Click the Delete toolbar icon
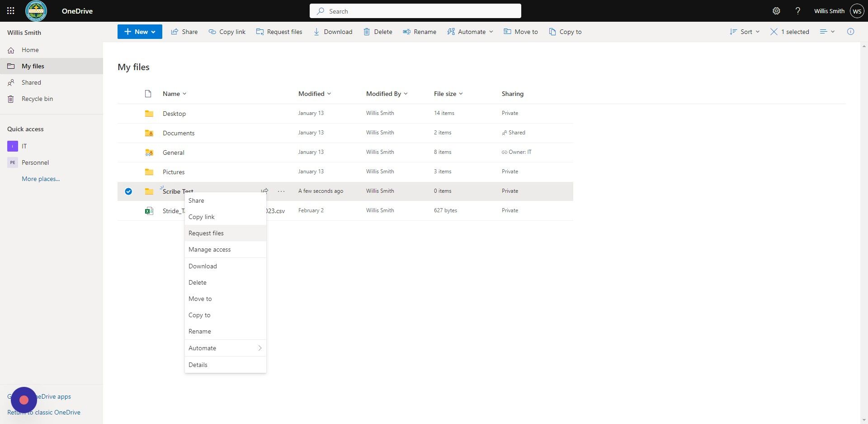The width and height of the screenshot is (868, 424). pos(367,32)
